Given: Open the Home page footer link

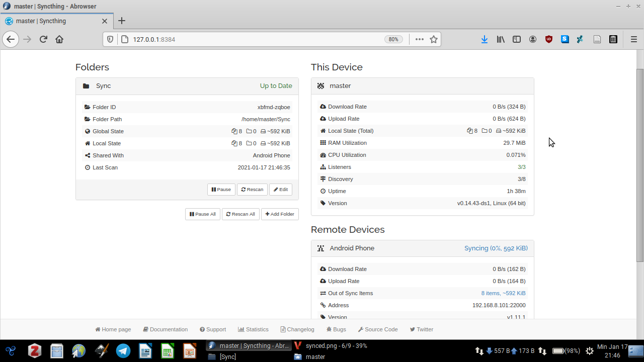Looking at the screenshot, I should 113,329.
